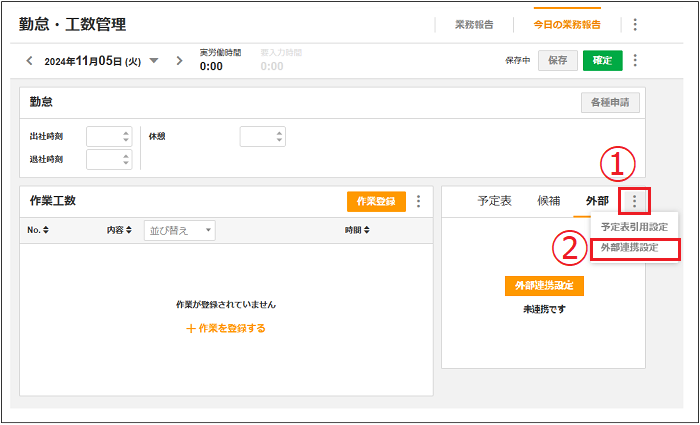Sort by the No. column header
Viewport: 700px width, 425px height.
coord(38,230)
